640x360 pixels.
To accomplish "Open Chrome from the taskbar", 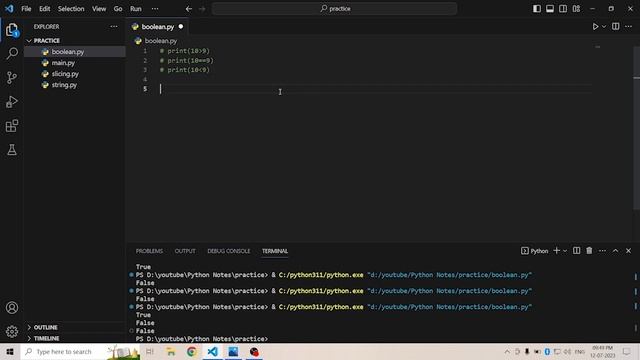I will pyautogui.click(x=191, y=351).
